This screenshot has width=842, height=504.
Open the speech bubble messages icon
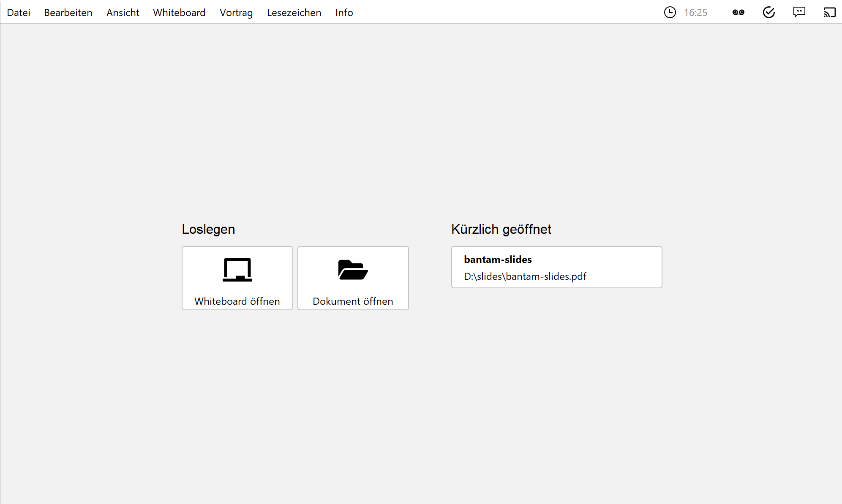[799, 12]
